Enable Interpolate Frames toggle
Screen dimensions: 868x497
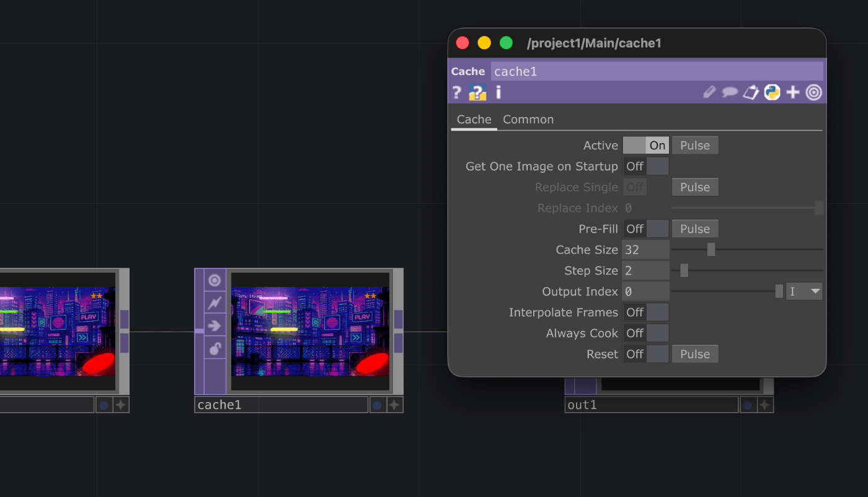tap(645, 312)
